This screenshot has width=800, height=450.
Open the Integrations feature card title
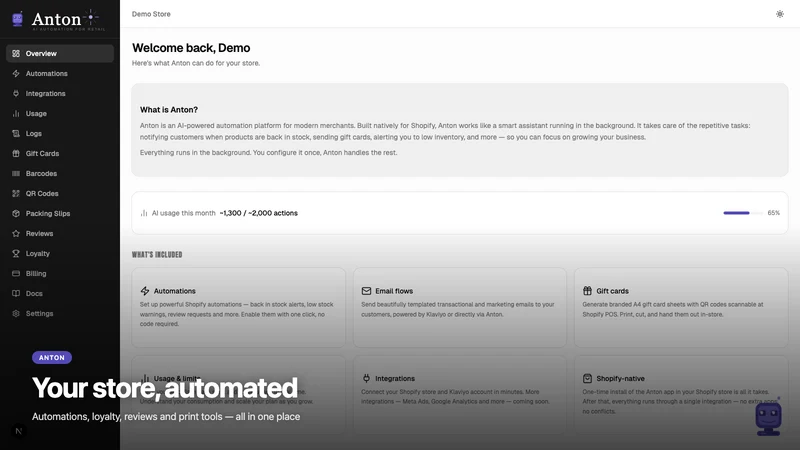pyautogui.click(x=395, y=378)
